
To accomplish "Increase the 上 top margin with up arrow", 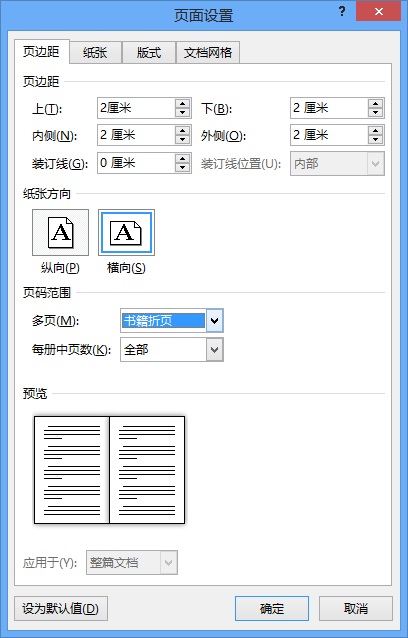I will point(183,103).
